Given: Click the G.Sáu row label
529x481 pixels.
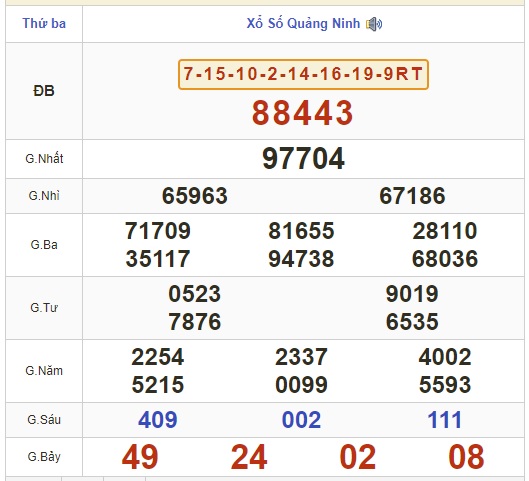Looking at the screenshot, I should (x=44, y=420).
